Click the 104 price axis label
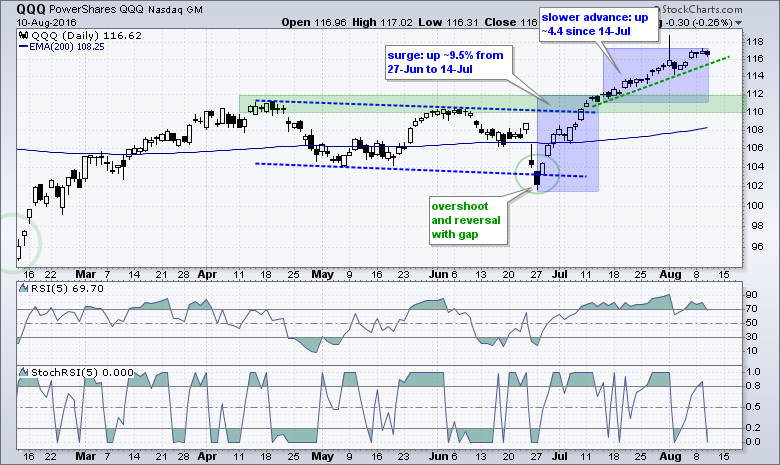Screen dimensions: 780x465 tap(756, 167)
